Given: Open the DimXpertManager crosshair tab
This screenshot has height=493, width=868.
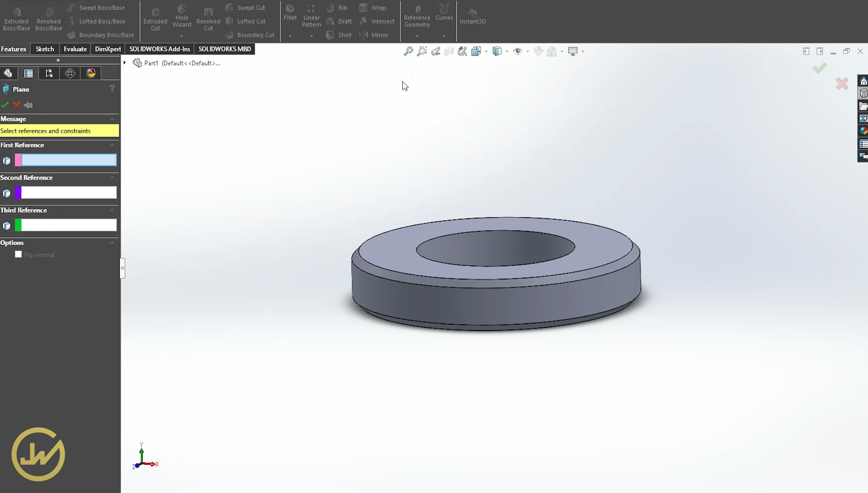Looking at the screenshot, I should click(x=70, y=73).
